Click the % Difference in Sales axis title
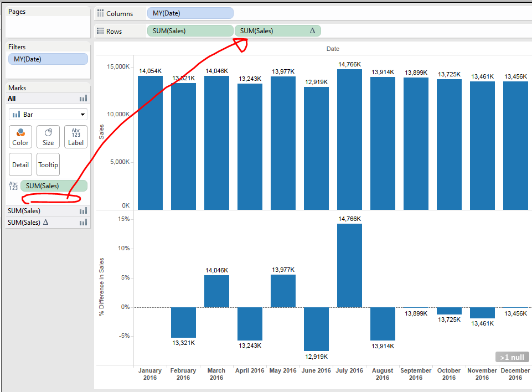Image resolution: width=532 pixels, height=392 pixels. point(101,287)
